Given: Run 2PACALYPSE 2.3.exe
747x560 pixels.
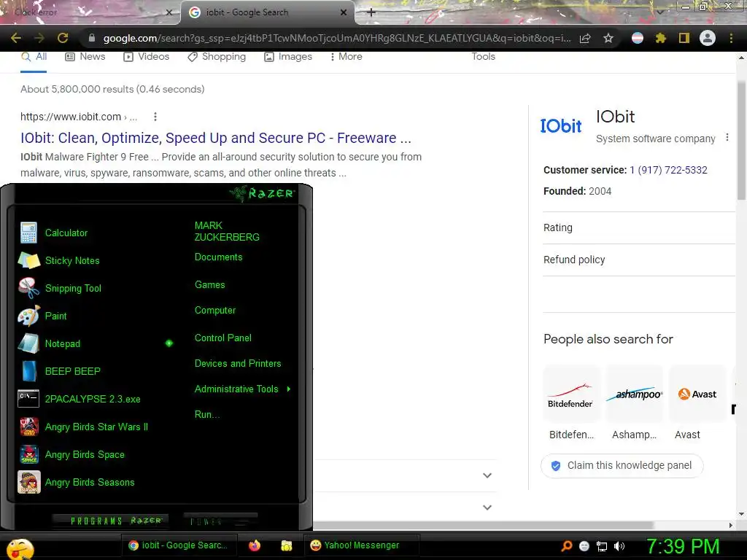Looking at the screenshot, I should coord(93,399).
